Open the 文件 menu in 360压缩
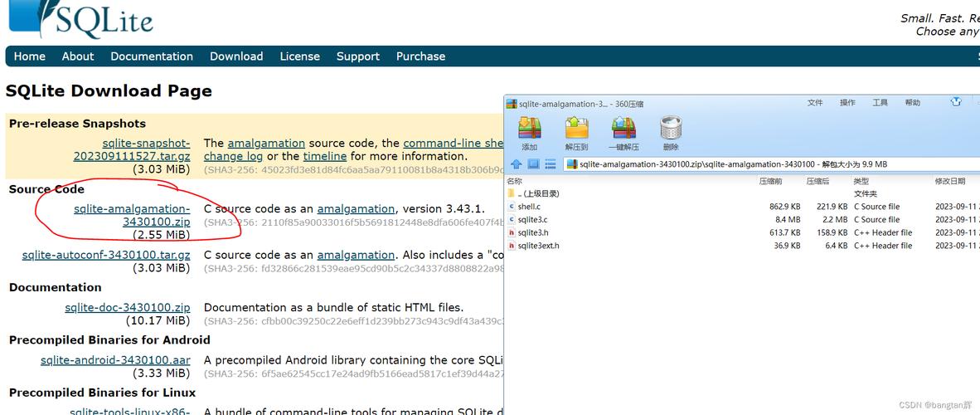This screenshot has width=980, height=415. 815,103
